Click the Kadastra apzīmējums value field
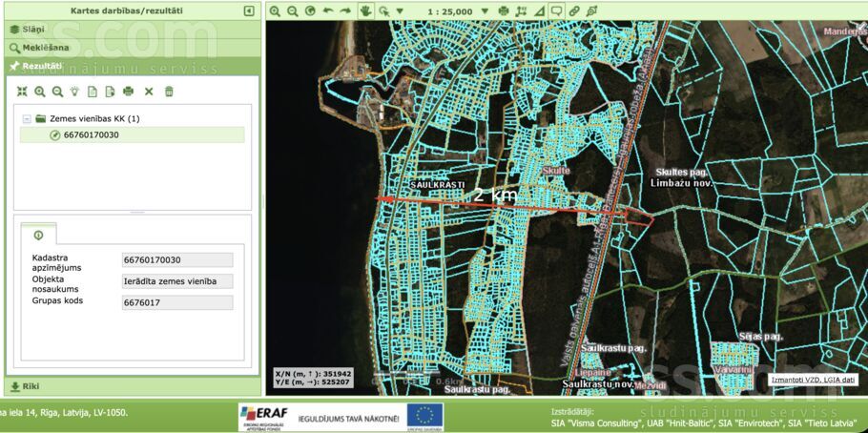 pyautogui.click(x=177, y=260)
